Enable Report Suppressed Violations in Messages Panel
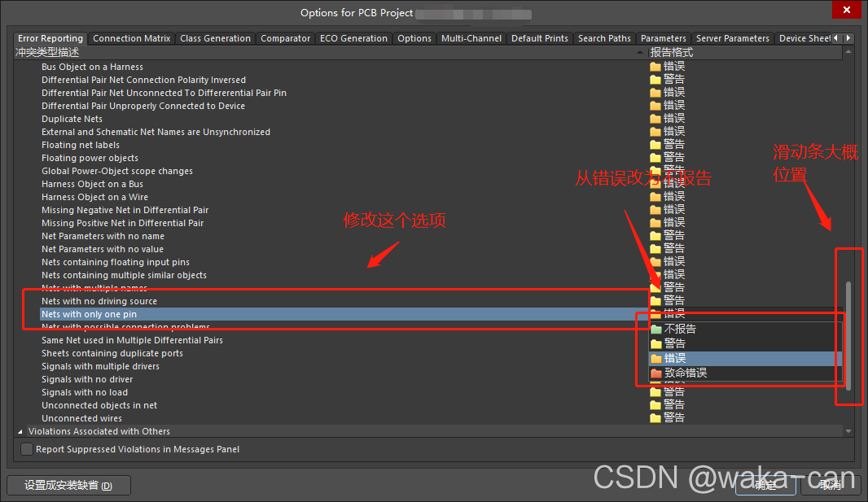The image size is (868, 502). click(x=28, y=449)
